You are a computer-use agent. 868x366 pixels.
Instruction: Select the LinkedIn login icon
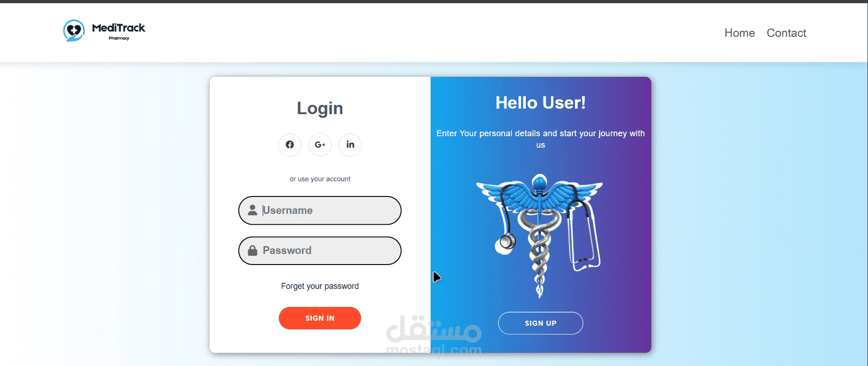click(350, 145)
